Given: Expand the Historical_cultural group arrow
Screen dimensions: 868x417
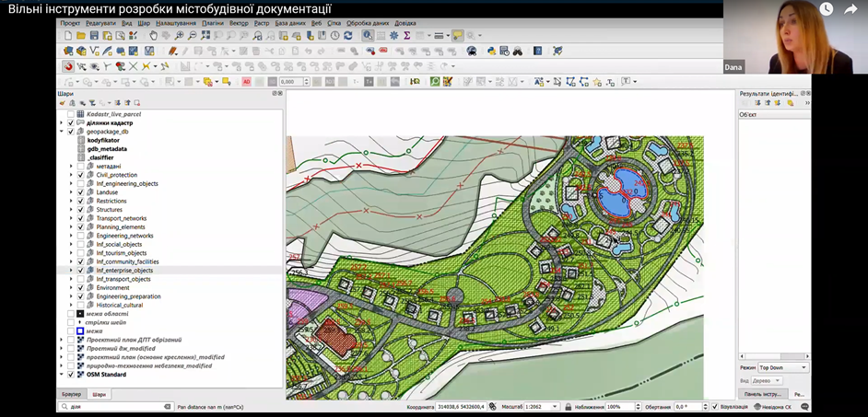Looking at the screenshot, I should [71, 306].
